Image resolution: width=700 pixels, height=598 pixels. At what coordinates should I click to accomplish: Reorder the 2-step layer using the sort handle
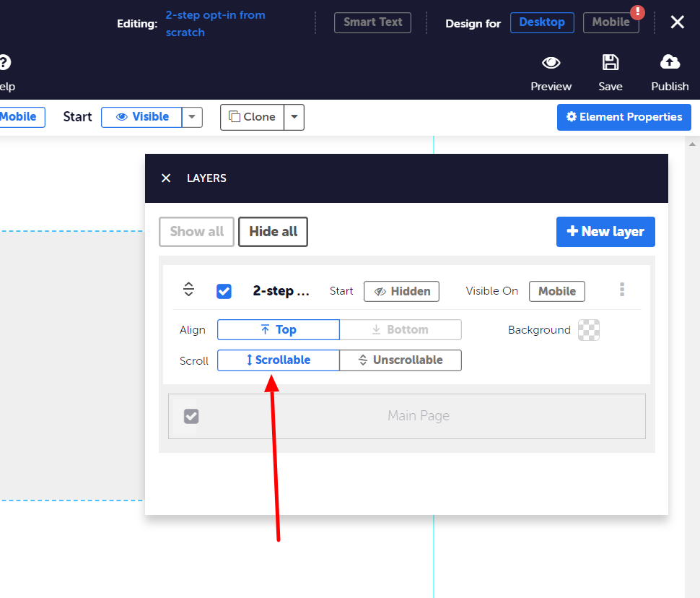pyautogui.click(x=189, y=290)
